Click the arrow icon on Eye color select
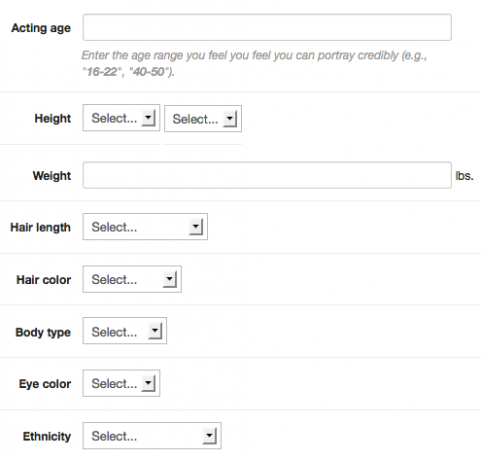Image resolution: width=481 pixels, height=460 pixels. point(148,384)
